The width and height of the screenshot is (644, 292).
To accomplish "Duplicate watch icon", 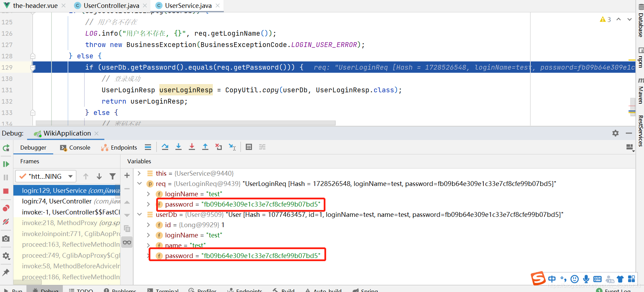I will tap(127, 229).
